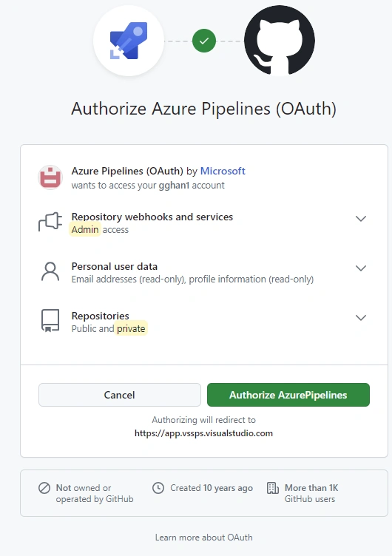Click 'Authorizing will redirect to' text

point(203,420)
